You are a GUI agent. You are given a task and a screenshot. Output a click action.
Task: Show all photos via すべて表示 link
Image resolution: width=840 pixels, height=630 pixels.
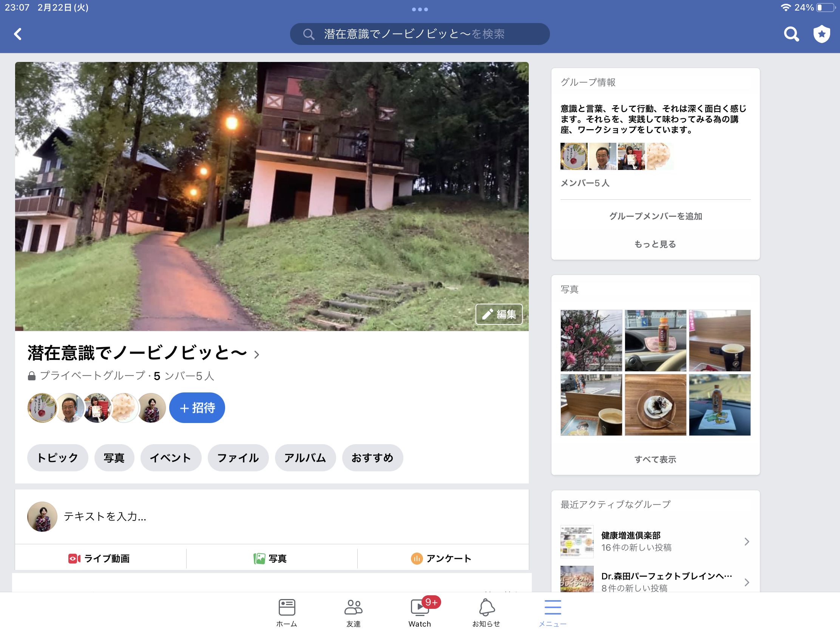tap(655, 460)
